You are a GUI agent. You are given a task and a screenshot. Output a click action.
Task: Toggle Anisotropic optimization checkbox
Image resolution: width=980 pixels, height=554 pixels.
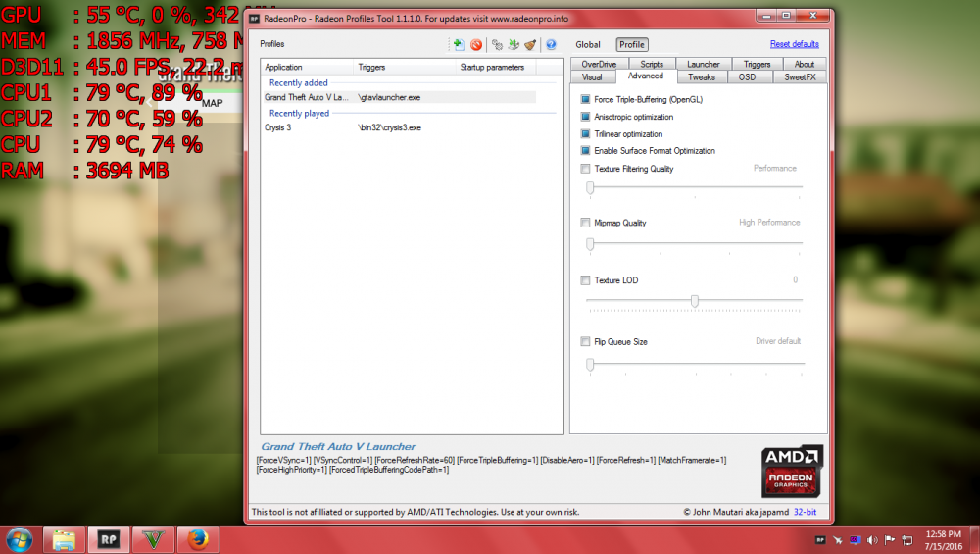[x=586, y=117]
